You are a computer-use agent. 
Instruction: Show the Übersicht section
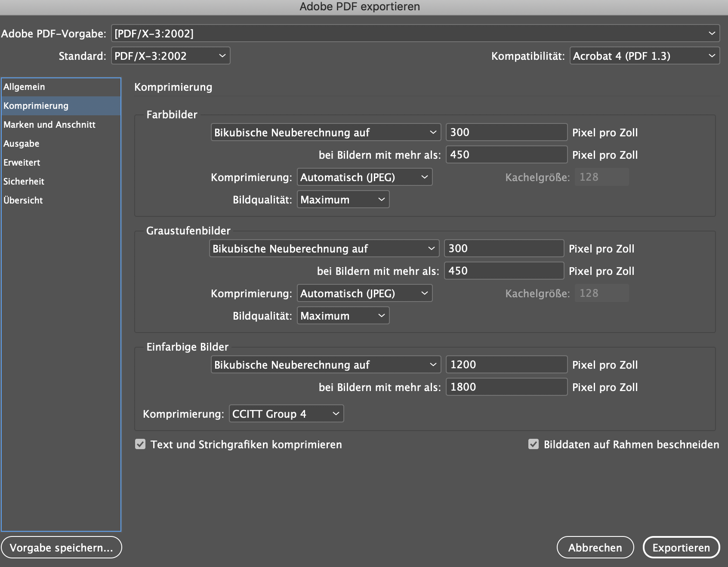[61, 200]
